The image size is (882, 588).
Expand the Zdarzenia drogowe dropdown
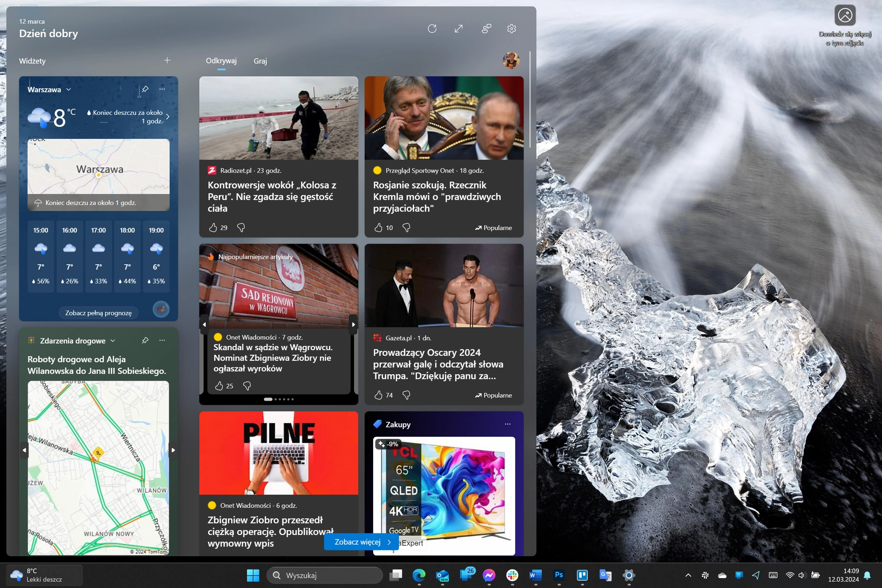113,341
